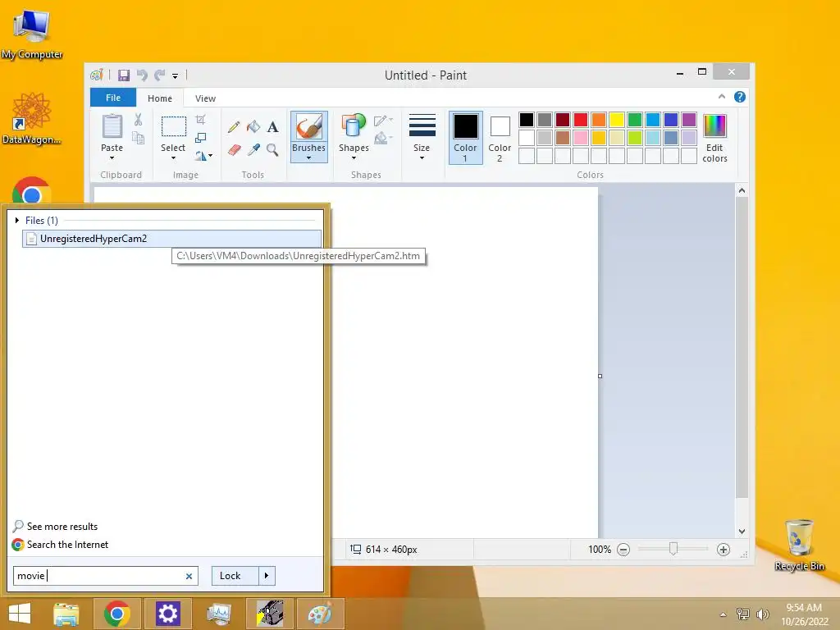Open My Computer desktop icon
The height and width of the screenshot is (630, 840).
[32, 33]
